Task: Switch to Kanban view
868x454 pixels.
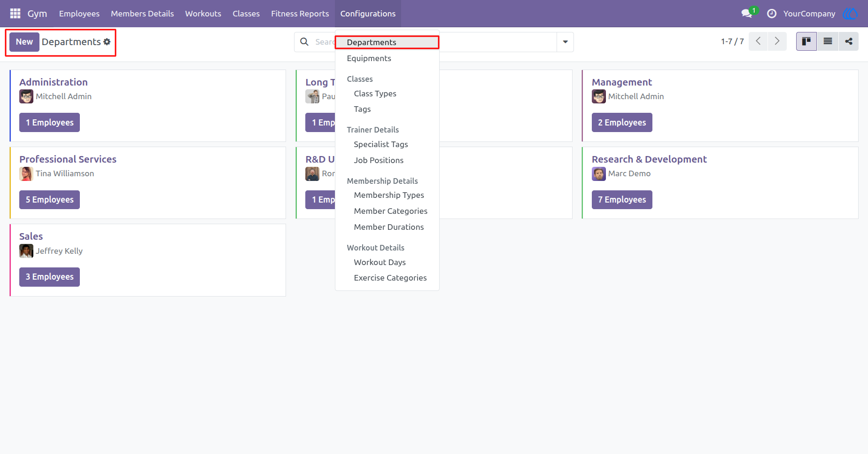Action: 806,41
